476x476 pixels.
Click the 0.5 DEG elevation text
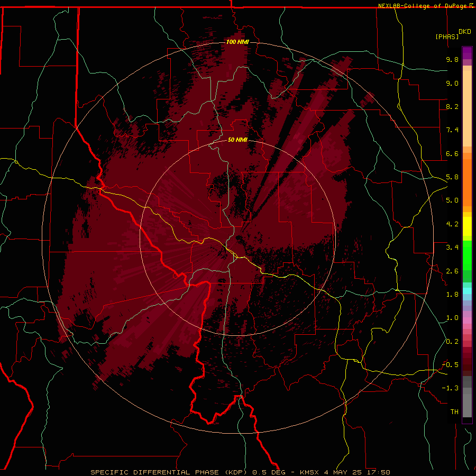click(269, 472)
